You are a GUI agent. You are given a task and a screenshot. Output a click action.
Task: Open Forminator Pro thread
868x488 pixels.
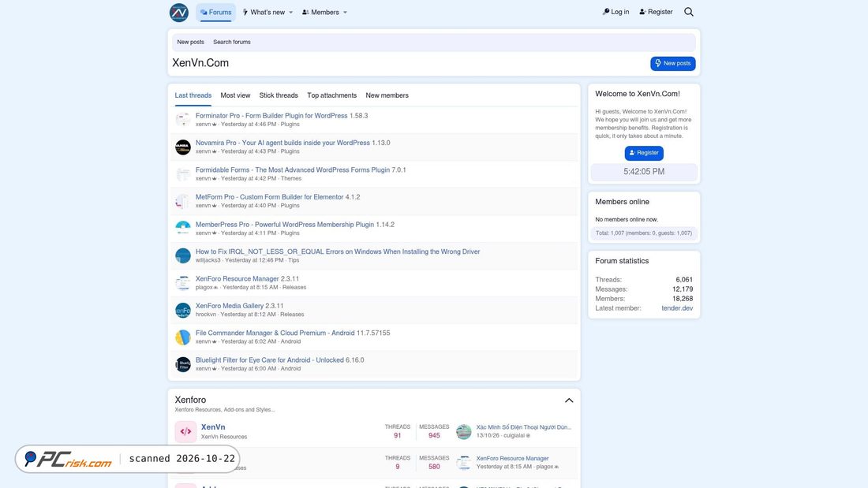(x=271, y=116)
